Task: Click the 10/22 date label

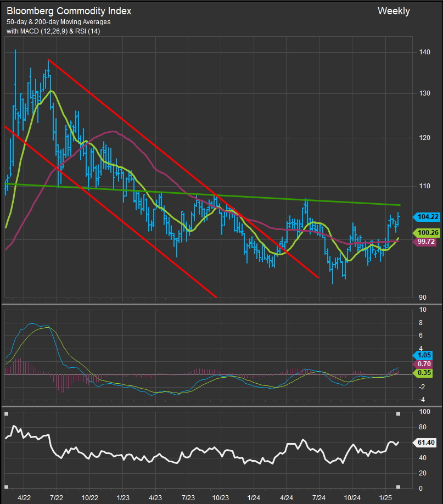Action: 89,498
